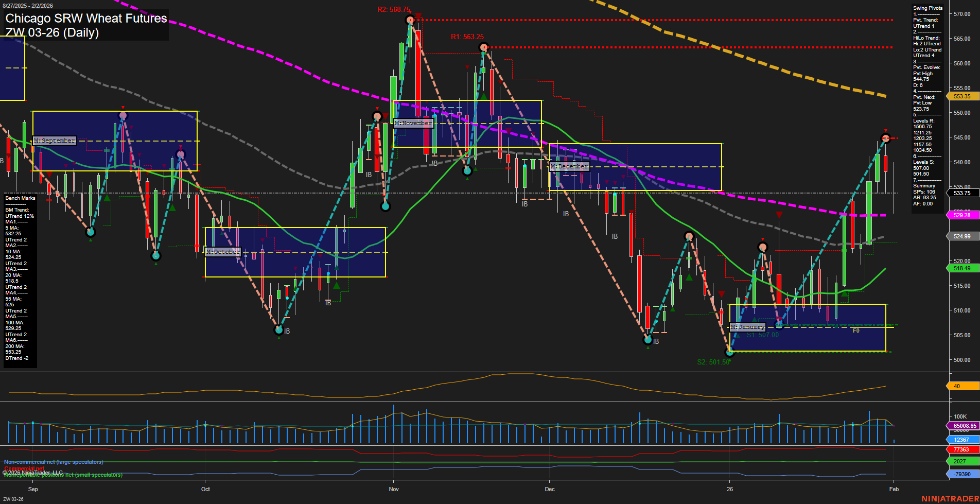
Task: Click the M:September range label
Action: coord(54,140)
